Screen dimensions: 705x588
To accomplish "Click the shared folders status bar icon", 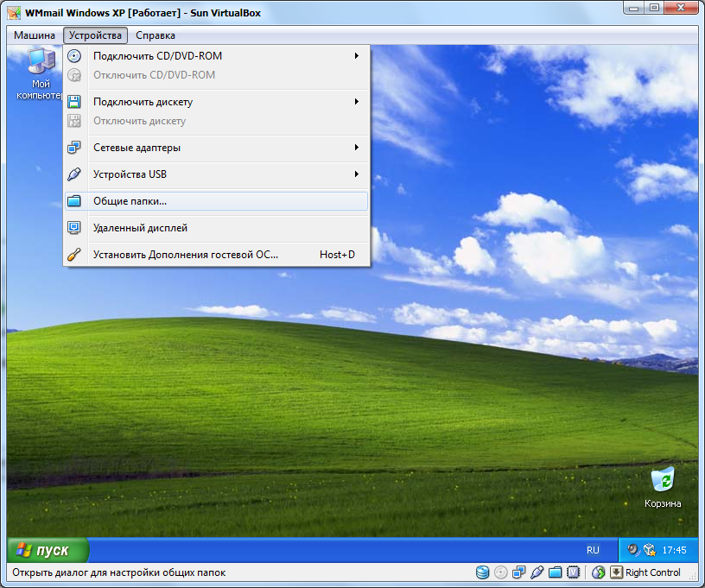I will point(556,572).
